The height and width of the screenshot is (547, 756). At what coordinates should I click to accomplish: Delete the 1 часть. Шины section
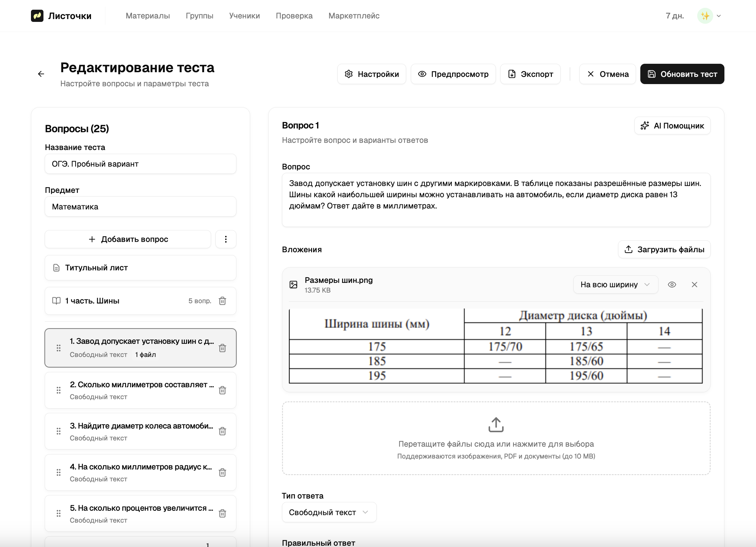222,301
